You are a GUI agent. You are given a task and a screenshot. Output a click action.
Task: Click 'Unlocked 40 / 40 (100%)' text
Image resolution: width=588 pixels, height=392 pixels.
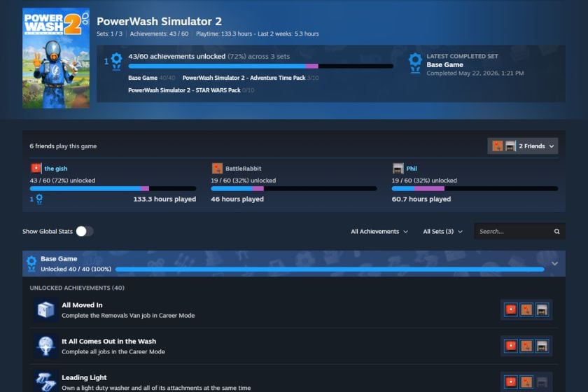[76, 269]
